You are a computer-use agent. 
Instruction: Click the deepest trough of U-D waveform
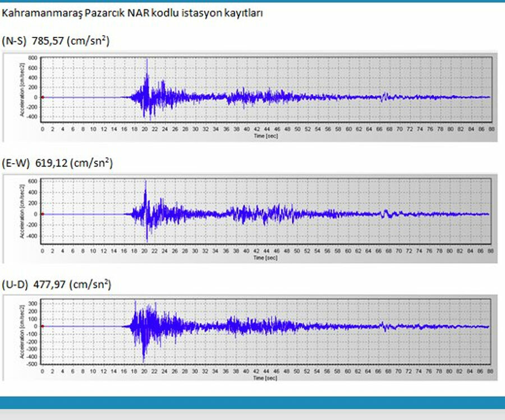coord(144,361)
